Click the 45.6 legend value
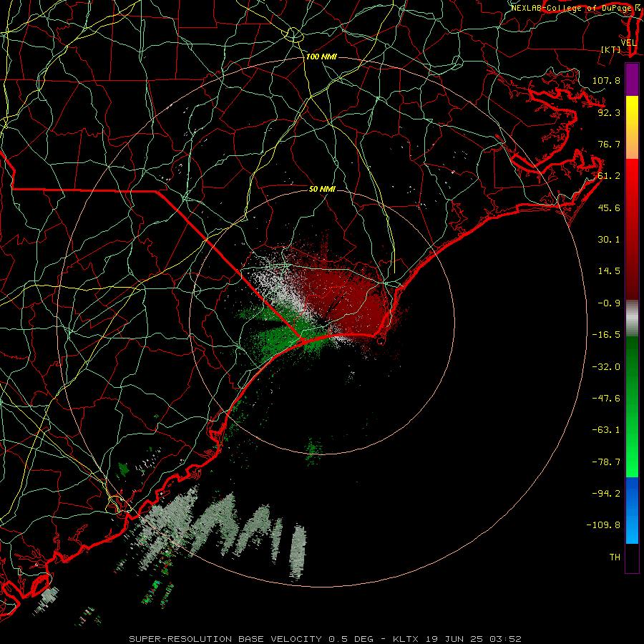Screen dimensions: 644x644 coord(609,208)
